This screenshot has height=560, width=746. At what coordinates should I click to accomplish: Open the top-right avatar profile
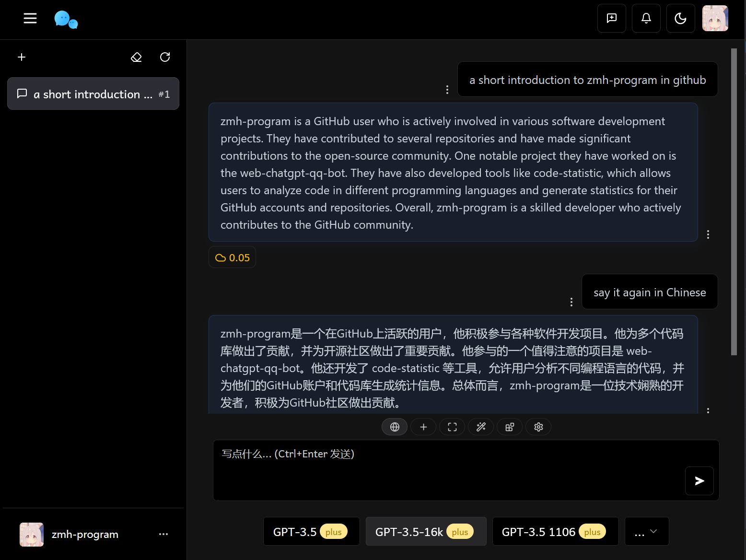(715, 18)
